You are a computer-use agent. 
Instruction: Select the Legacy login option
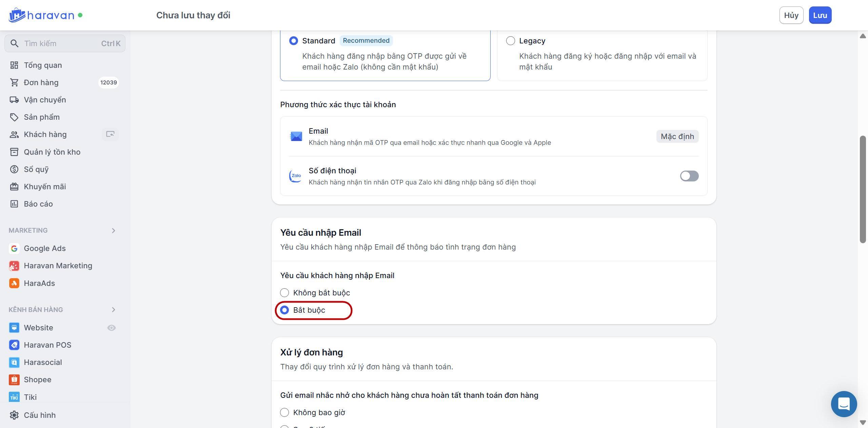[510, 41]
